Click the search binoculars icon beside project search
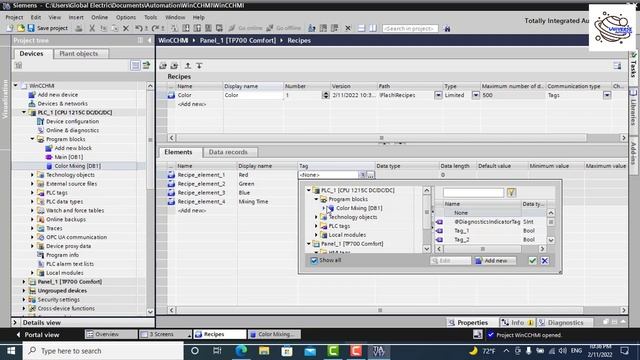Screen dimensions: 640x360 [x=447, y=29]
